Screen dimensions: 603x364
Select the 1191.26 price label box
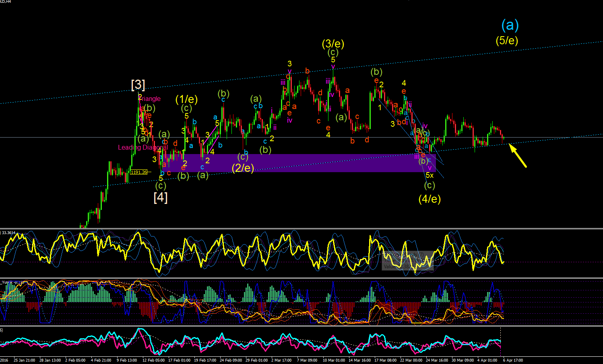pyautogui.click(x=138, y=172)
